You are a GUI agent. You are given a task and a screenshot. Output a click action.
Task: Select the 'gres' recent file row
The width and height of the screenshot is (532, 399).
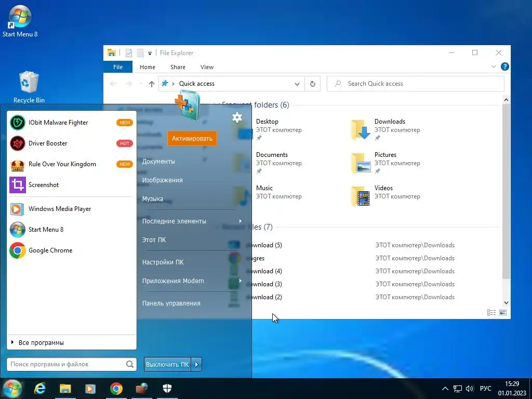tap(341, 259)
